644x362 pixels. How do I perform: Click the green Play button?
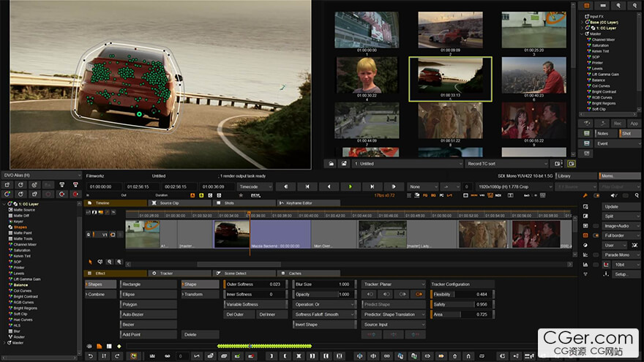tap(351, 186)
